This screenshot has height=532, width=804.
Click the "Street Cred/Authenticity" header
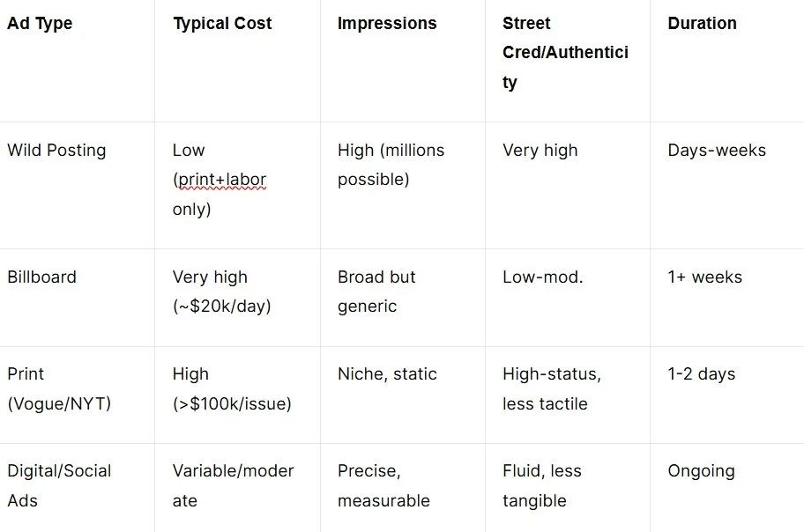click(x=565, y=53)
